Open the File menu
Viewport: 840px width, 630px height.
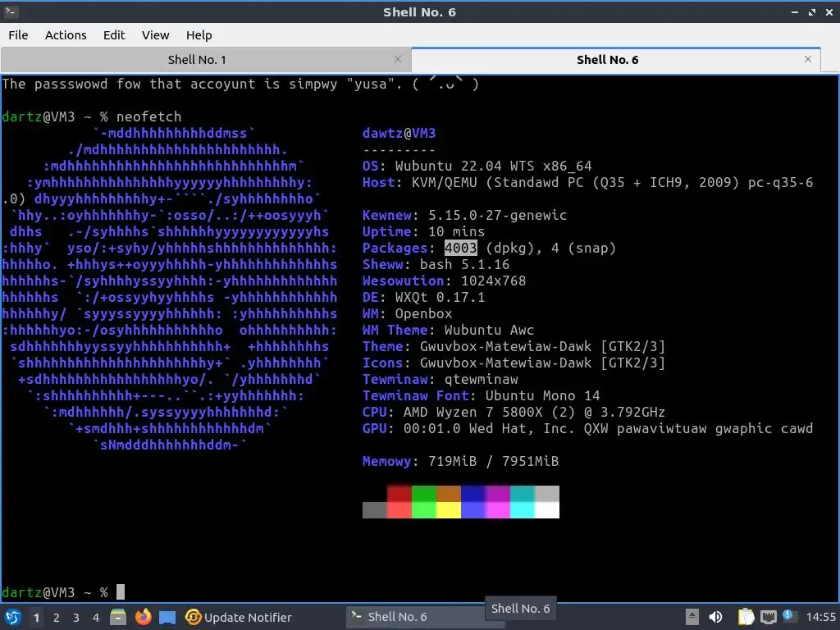[18, 35]
